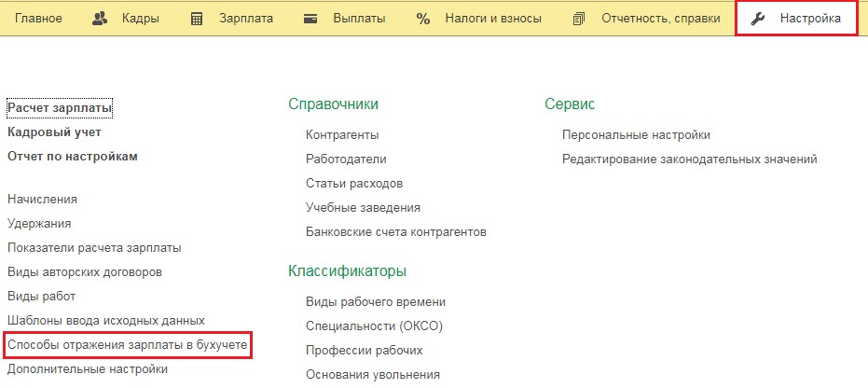Open the Начисления list
868x388 pixels.
(42, 199)
